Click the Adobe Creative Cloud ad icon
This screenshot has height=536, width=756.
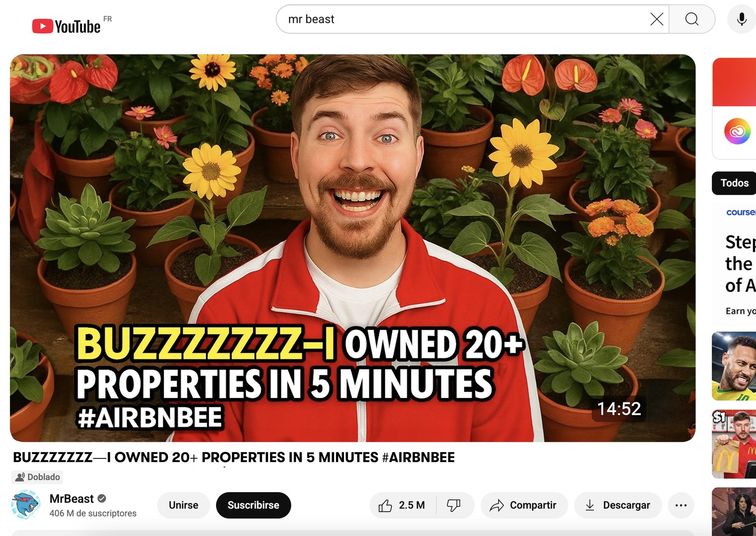click(737, 131)
